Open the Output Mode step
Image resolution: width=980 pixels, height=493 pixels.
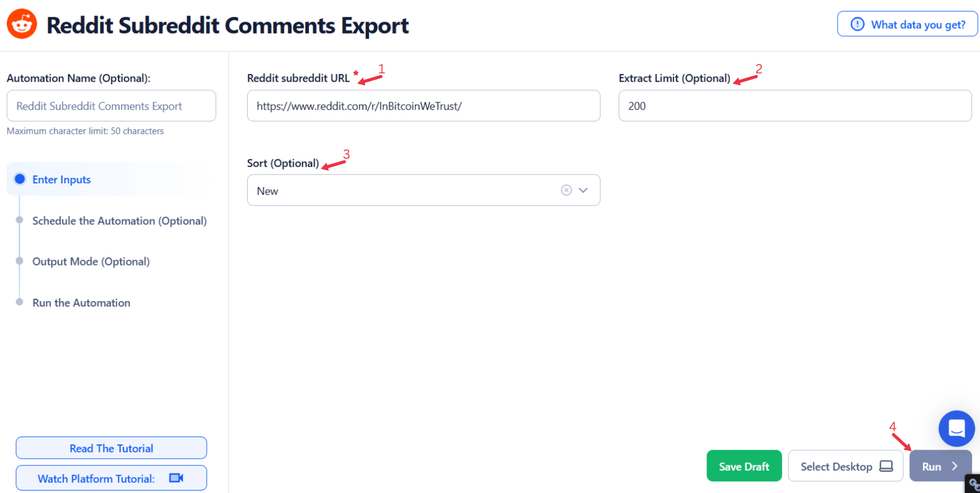[x=91, y=262]
